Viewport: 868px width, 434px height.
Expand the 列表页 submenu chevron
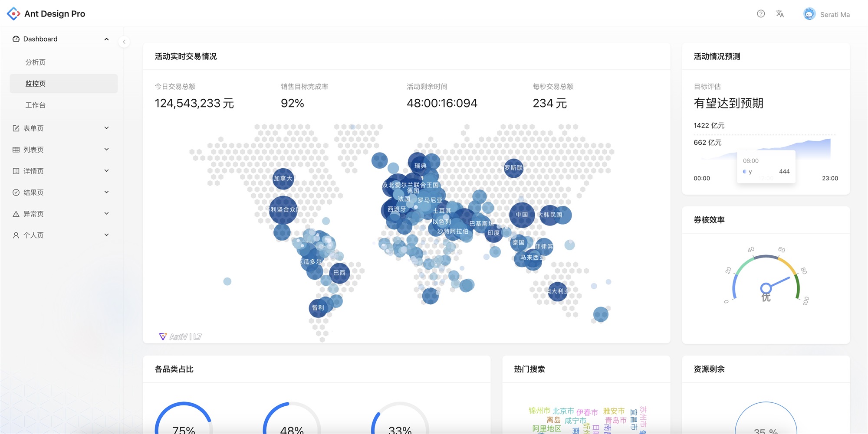pos(106,149)
